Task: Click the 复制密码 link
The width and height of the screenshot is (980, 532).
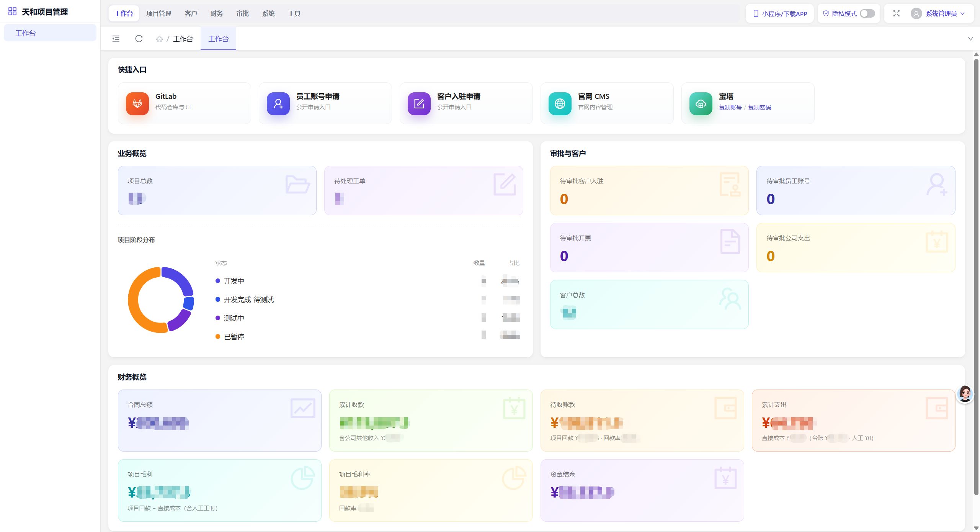Action: [x=759, y=107]
